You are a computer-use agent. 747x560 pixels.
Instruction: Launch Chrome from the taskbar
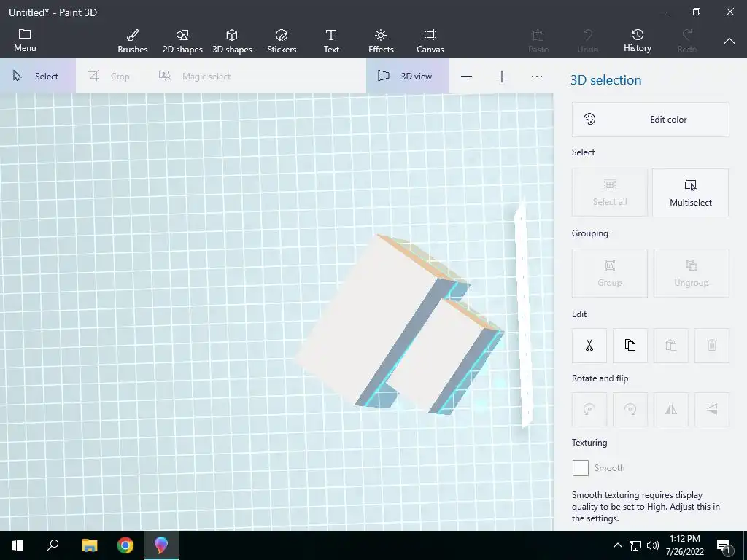[125, 545]
